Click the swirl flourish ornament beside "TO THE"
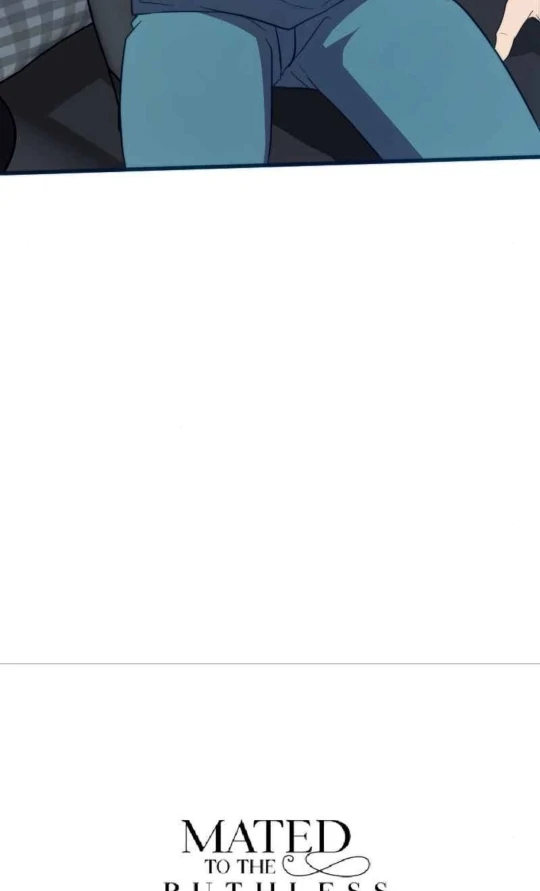 [326, 866]
